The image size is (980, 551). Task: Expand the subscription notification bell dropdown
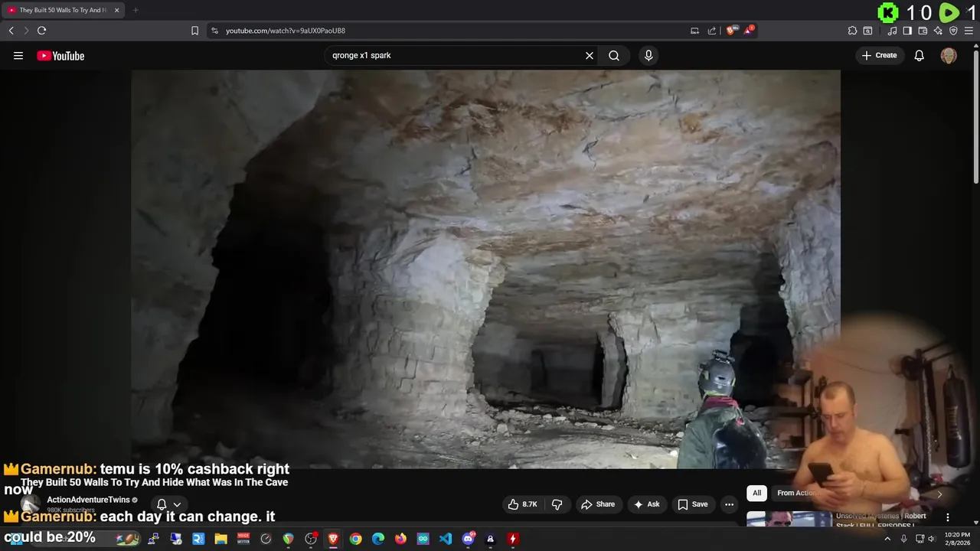(169, 504)
